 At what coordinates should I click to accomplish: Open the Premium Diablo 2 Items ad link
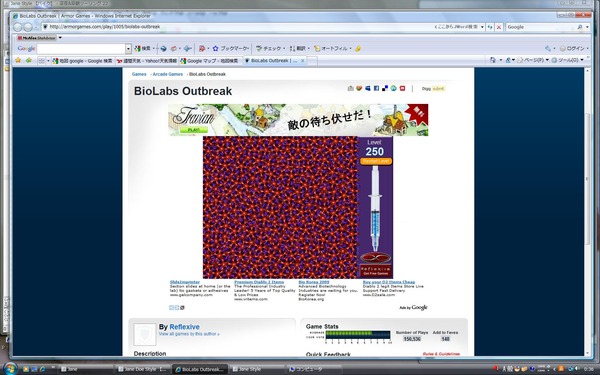click(x=259, y=282)
